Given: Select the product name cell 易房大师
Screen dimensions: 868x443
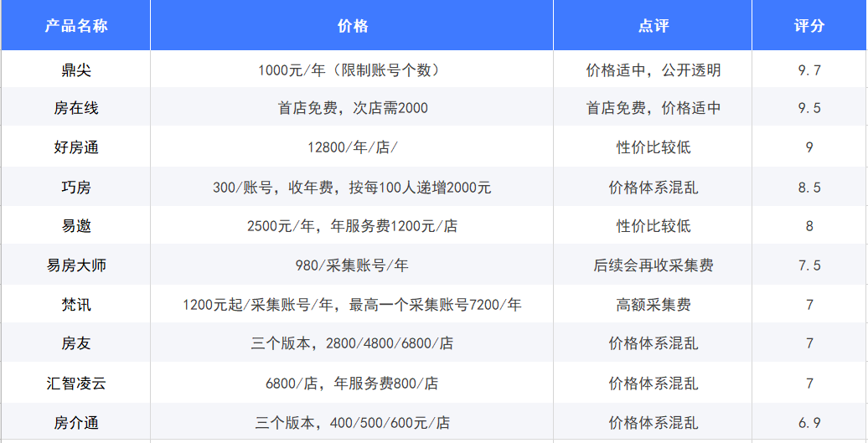Looking at the screenshot, I should pyautogui.click(x=76, y=265).
